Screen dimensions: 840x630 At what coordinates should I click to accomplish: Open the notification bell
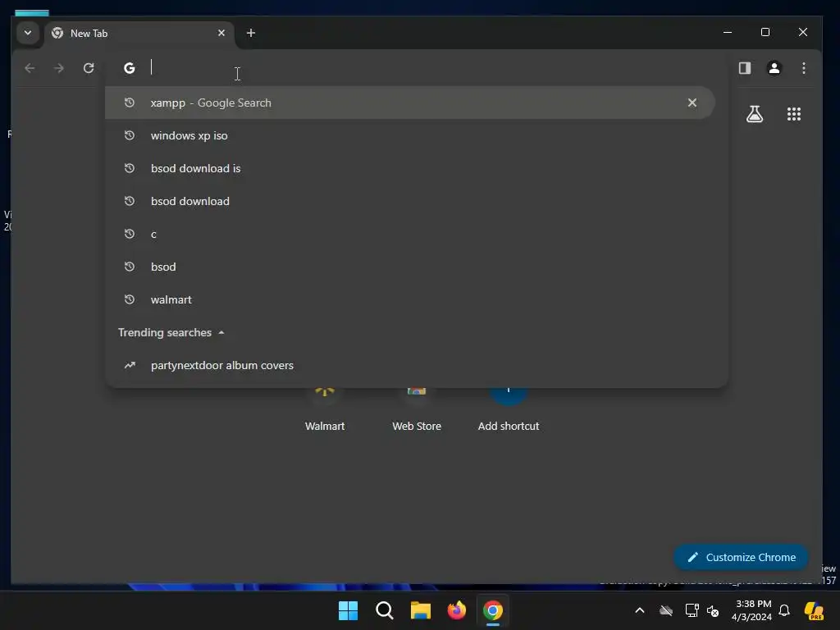tap(784, 610)
